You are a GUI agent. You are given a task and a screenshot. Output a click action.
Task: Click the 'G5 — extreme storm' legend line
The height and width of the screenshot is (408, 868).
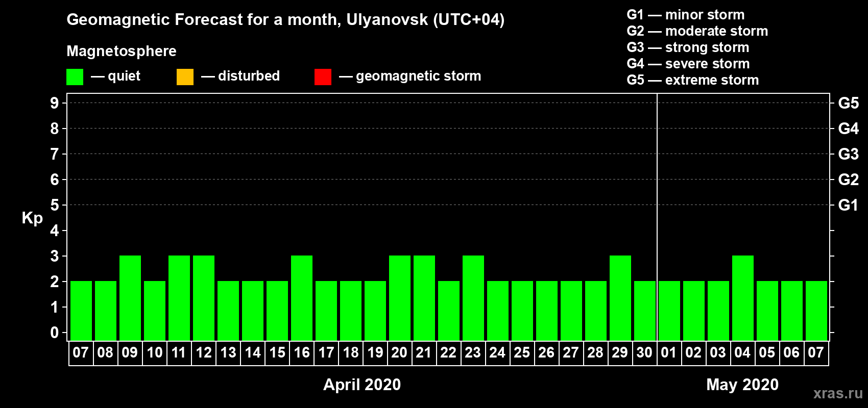693,80
